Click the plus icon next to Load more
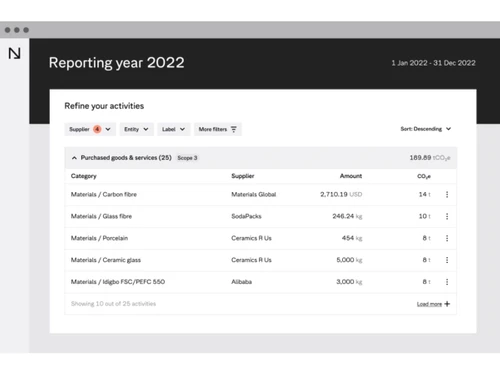Screen dimensions: 500x375 (x=447, y=304)
